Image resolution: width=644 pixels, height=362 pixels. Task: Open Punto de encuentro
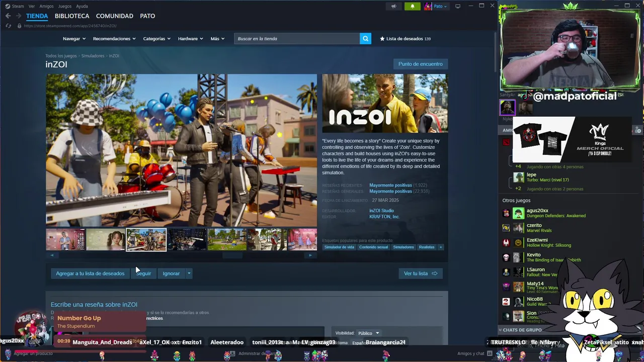tap(421, 64)
